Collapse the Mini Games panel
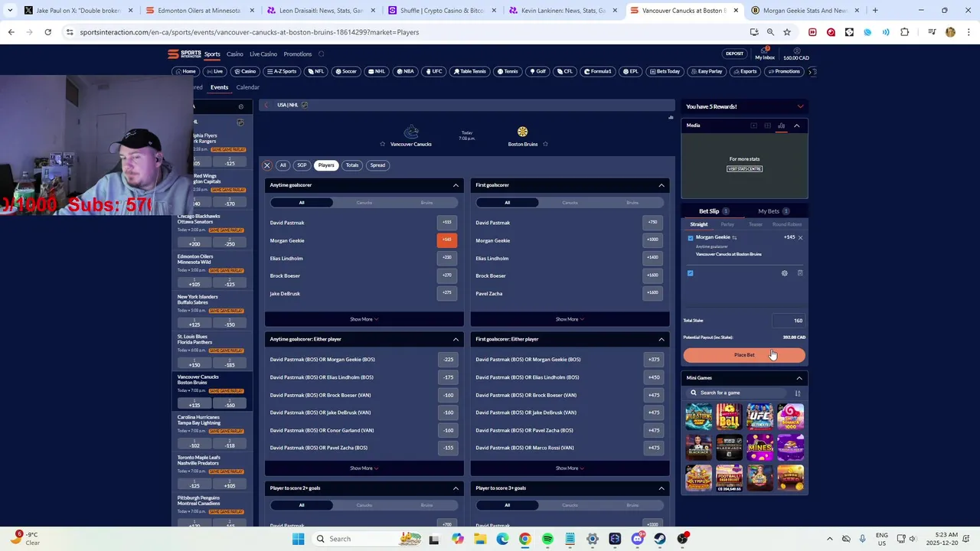980x551 pixels. tap(799, 378)
